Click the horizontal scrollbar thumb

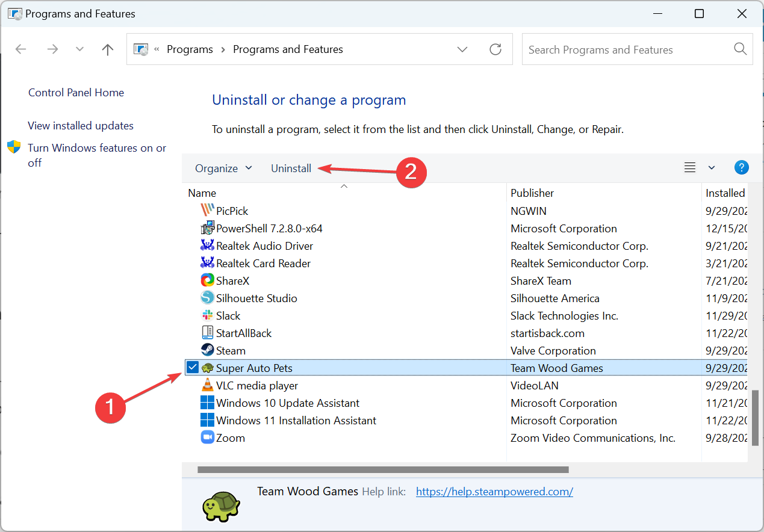[383, 469]
